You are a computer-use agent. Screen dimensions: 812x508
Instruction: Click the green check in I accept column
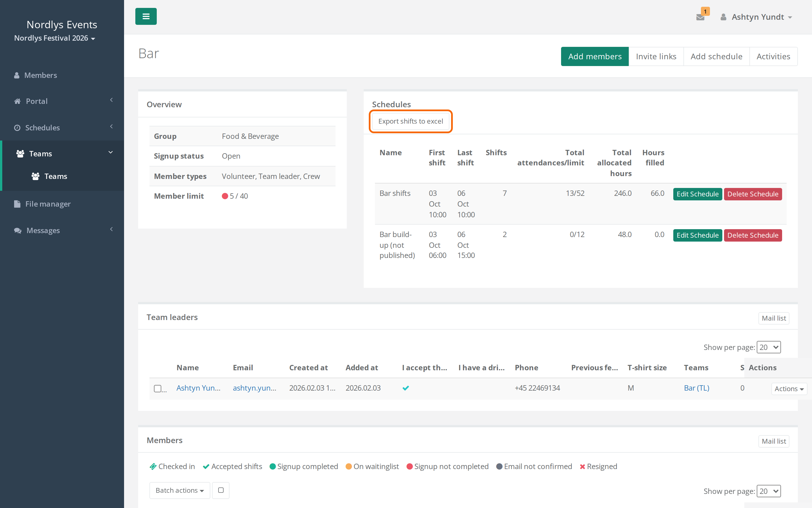coord(406,388)
